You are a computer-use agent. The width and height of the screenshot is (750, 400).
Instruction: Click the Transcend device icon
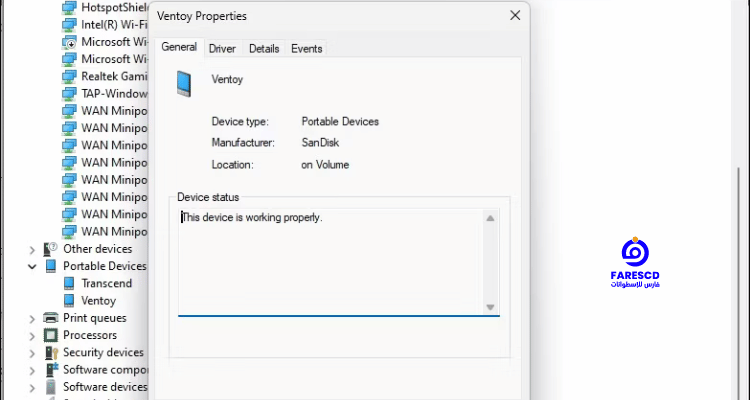(69, 283)
